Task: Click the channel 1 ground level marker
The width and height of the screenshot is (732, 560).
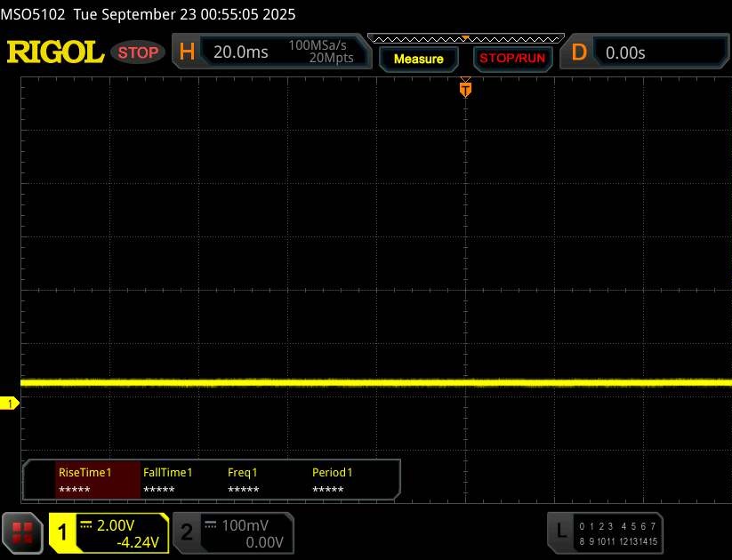Action: click(x=10, y=404)
